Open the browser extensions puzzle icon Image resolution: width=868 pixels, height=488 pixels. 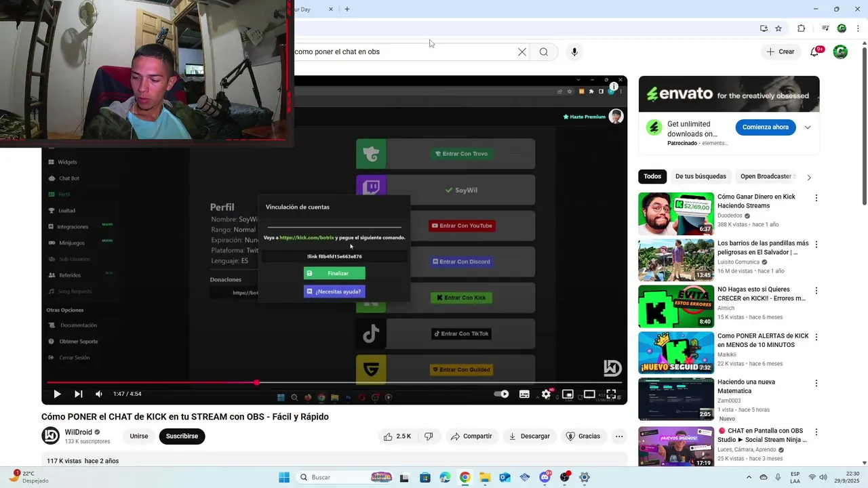pyautogui.click(x=802, y=28)
